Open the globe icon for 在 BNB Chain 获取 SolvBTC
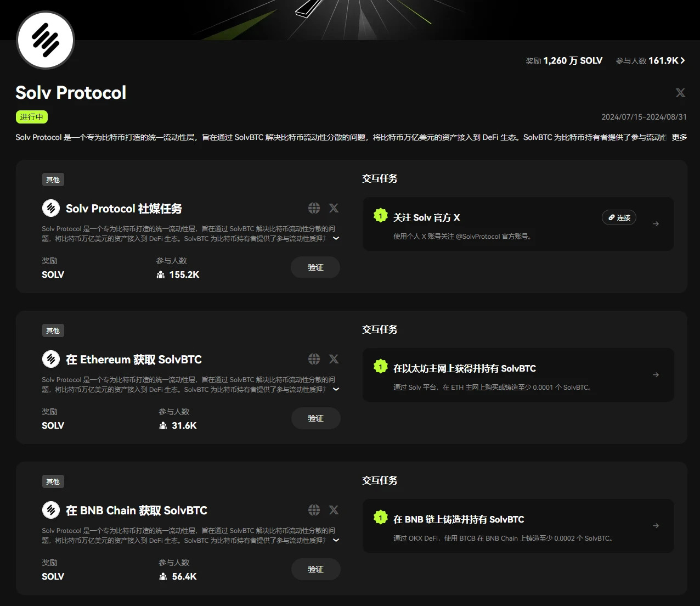 click(x=314, y=510)
